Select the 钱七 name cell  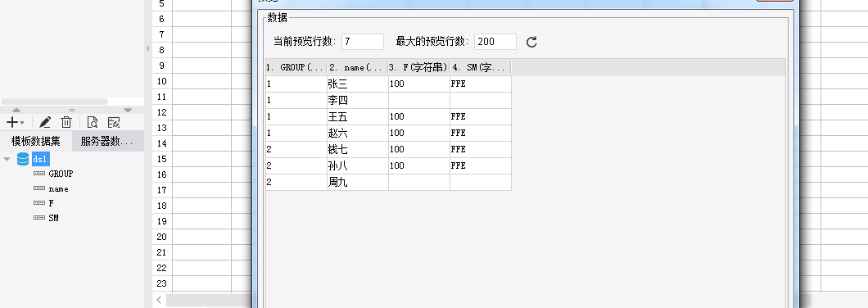tap(358, 150)
